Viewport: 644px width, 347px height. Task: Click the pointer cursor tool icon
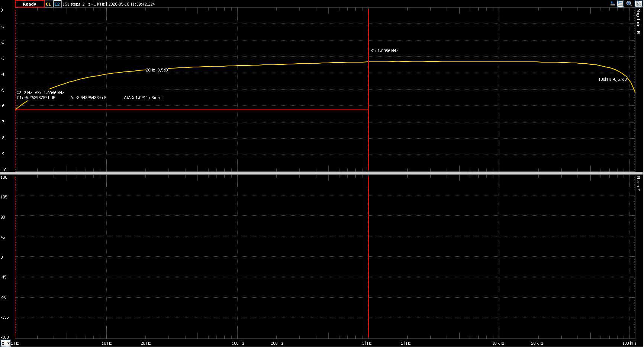(613, 4)
